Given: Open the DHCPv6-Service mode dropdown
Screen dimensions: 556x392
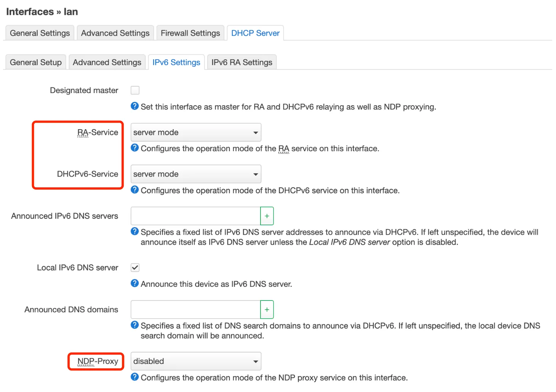Looking at the screenshot, I should coord(196,174).
